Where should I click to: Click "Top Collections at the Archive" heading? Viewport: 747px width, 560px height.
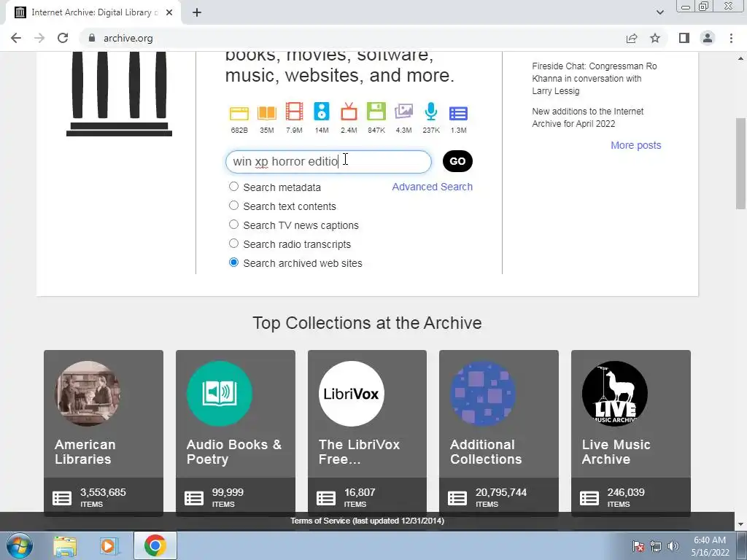coord(367,323)
